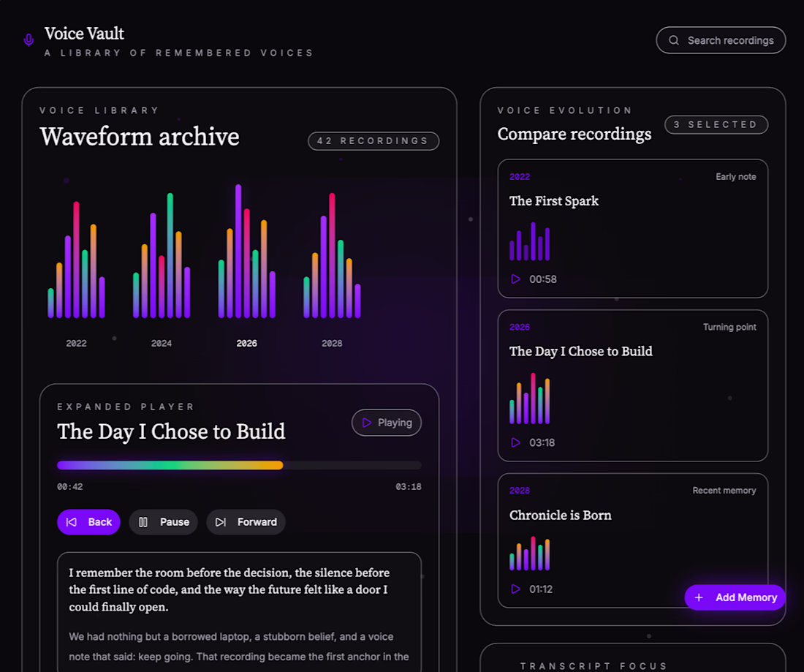Click the expanded player title
Screen dimensions: 804x672
click(x=171, y=431)
